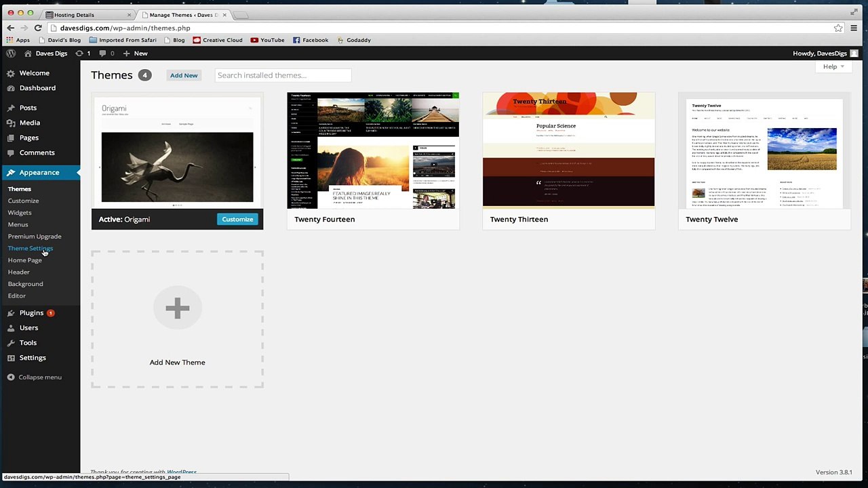The width and height of the screenshot is (868, 488).
Task: Open the Daves Digs site home link
Action: [47, 53]
